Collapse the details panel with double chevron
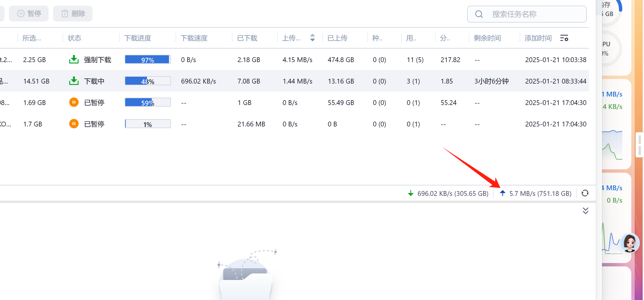The image size is (644, 300). [585, 211]
